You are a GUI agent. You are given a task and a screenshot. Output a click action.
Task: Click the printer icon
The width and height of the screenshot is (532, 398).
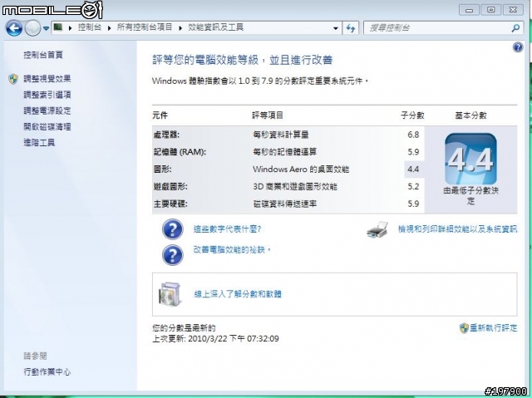pyautogui.click(x=377, y=229)
